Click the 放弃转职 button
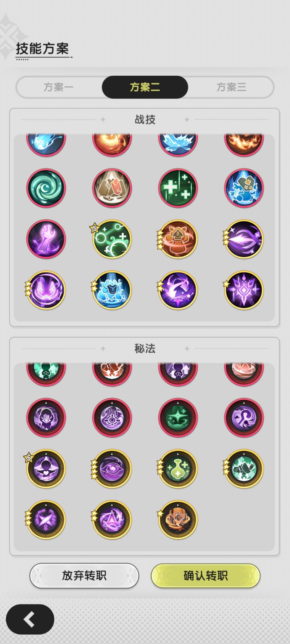Screen dimensions: 290x644 (x=84, y=576)
